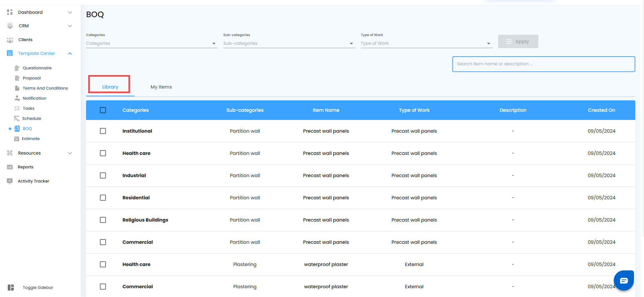Expand the Resources menu chevron
This screenshot has width=644, height=297.
point(70,153)
